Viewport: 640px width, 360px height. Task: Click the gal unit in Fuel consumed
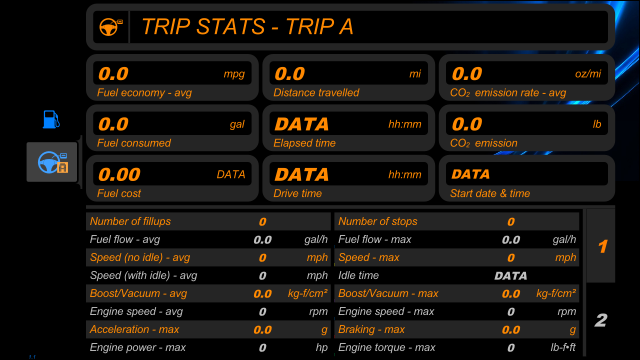coord(237,124)
